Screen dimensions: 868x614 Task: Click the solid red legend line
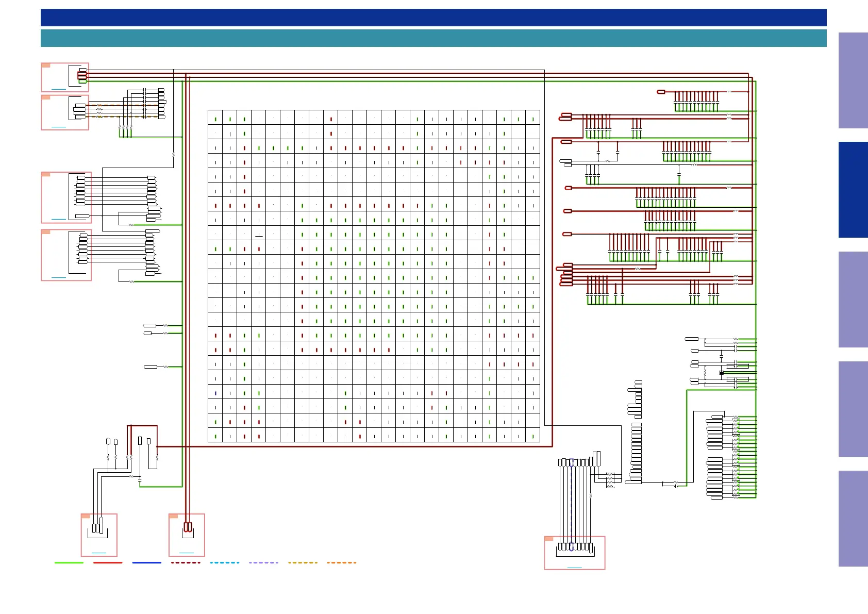point(108,562)
